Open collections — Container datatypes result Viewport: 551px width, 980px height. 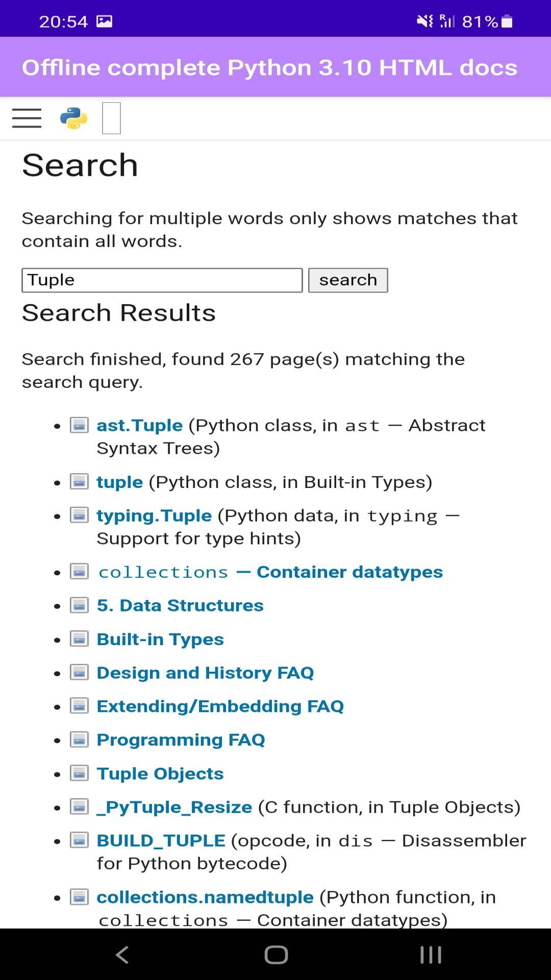270,572
